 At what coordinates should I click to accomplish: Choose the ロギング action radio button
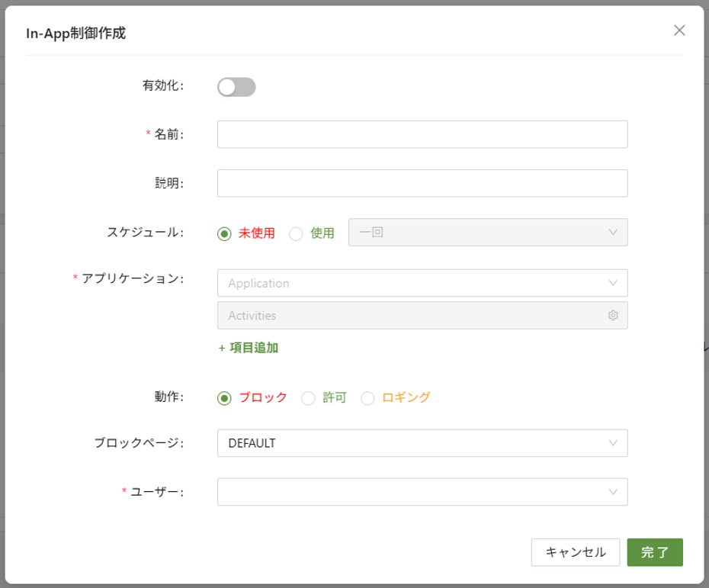pyautogui.click(x=367, y=398)
